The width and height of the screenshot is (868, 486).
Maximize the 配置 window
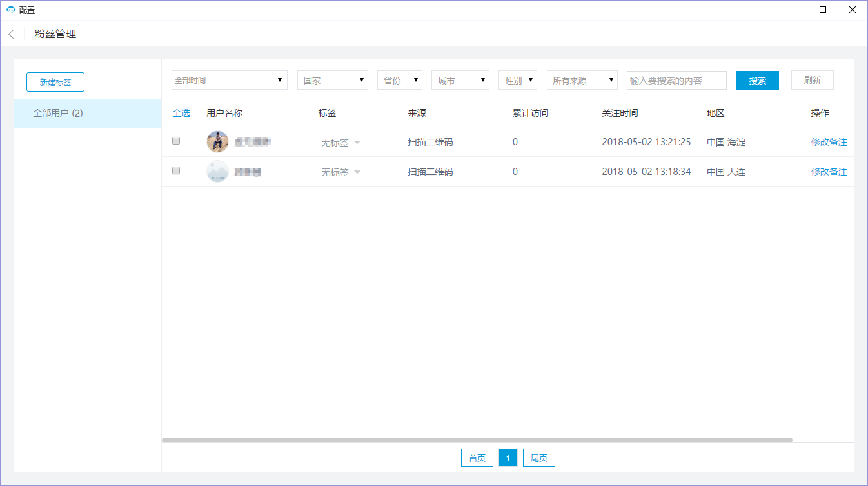click(823, 10)
